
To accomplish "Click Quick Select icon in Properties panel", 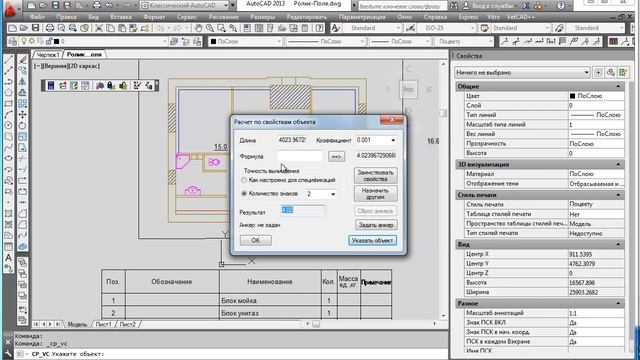I will tap(622, 72).
